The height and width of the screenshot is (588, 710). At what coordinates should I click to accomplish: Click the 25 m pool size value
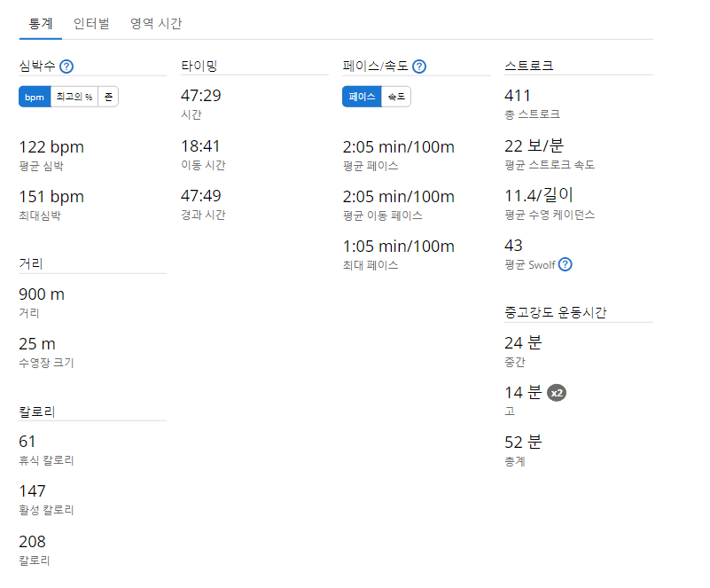(37, 344)
